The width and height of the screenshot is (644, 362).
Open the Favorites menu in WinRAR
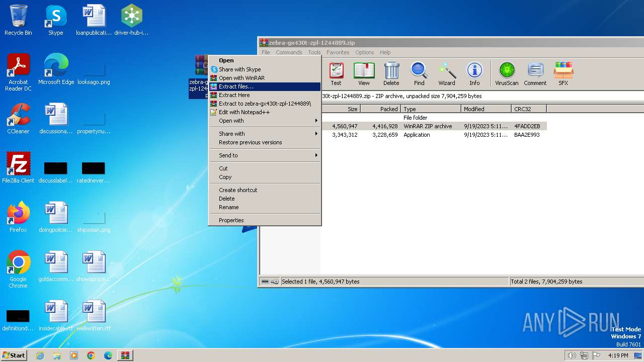338,52
